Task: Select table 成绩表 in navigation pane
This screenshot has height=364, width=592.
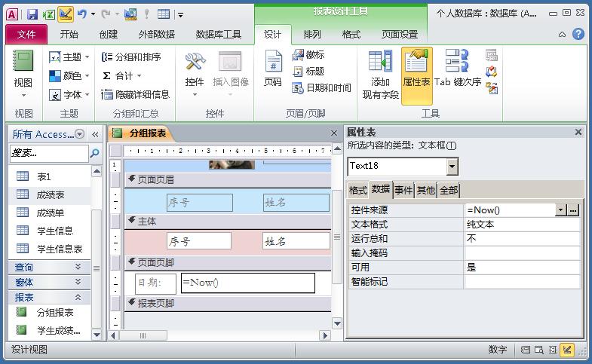Action: point(50,194)
